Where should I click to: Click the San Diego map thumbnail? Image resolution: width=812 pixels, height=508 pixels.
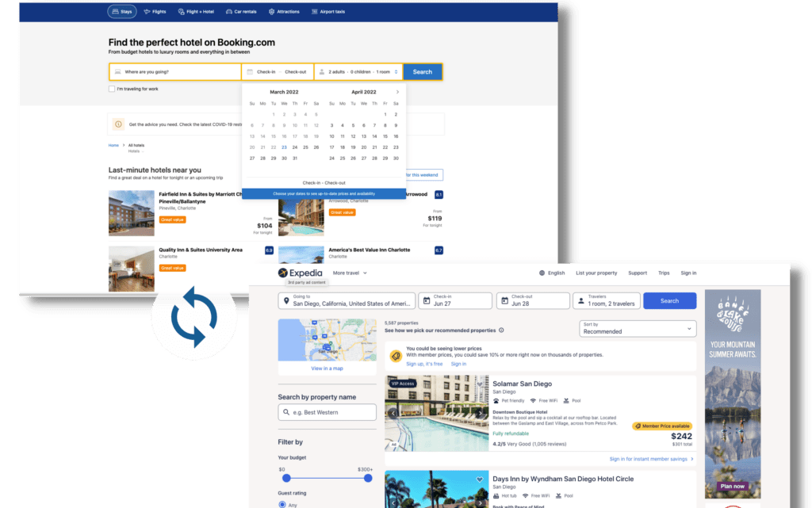click(x=327, y=340)
